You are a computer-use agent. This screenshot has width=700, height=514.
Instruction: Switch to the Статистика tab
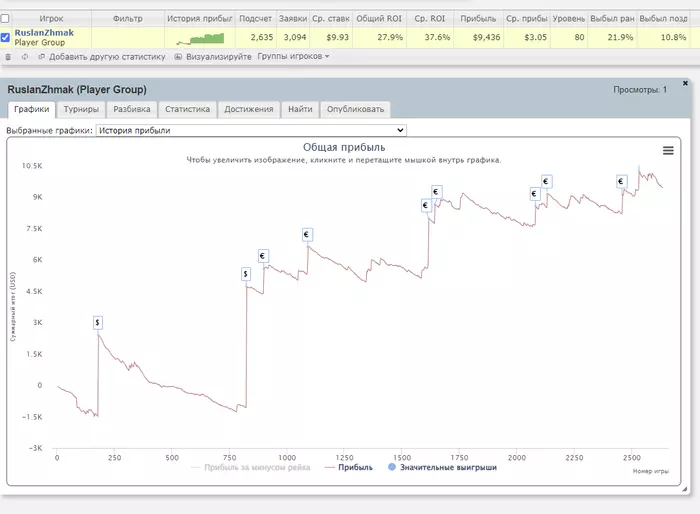tap(188, 109)
